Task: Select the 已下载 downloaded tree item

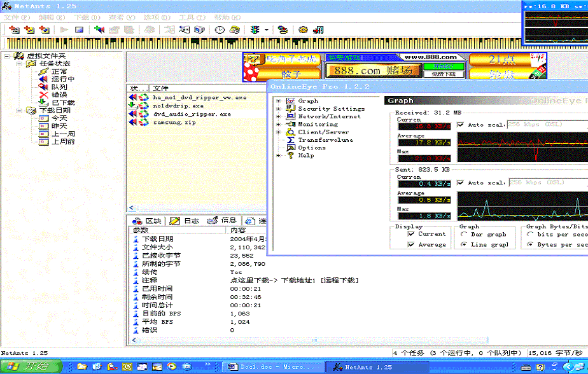Action: click(63, 102)
